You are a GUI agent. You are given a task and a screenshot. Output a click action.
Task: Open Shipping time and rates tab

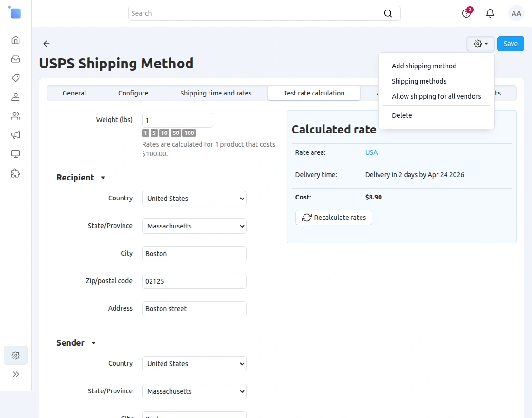(x=216, y=93)
